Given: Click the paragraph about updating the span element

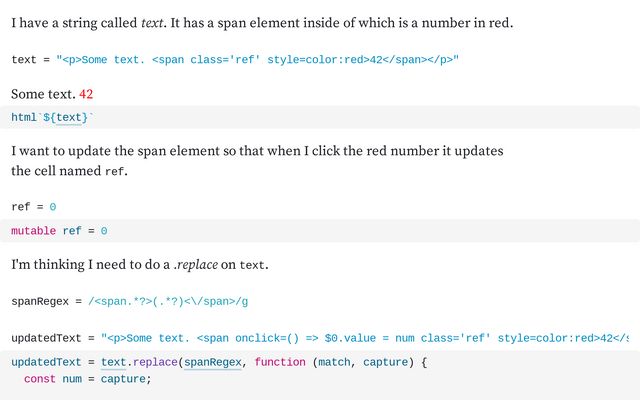Looking at the screenshot, I should [x=257, y=161].
